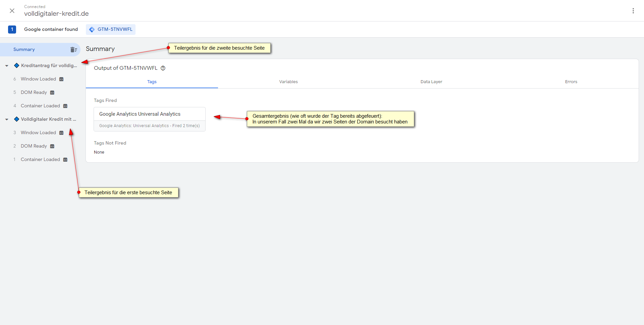The height and width of the screenshot is (325, 644).
Task: Collapse the Volldigitaler Kredit mit... page group
Action: (x=7, y=119)
